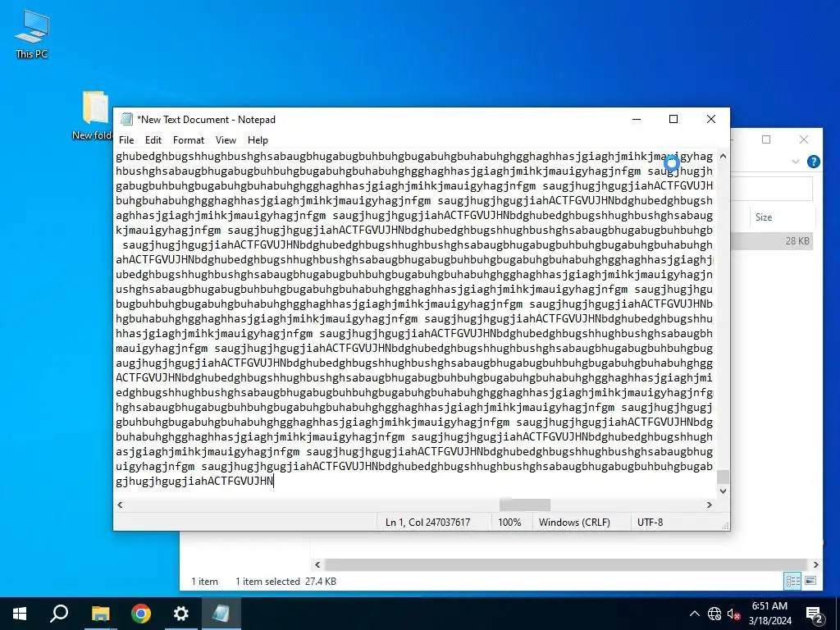
Task: Click the UTF-8 encoding status entry
Action: (650, 522)
